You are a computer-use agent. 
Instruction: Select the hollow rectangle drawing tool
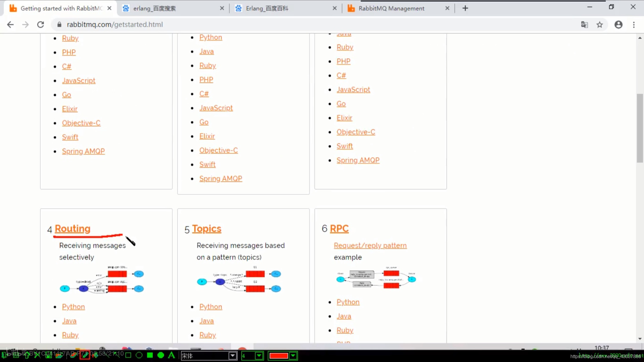tap(128, 355)
